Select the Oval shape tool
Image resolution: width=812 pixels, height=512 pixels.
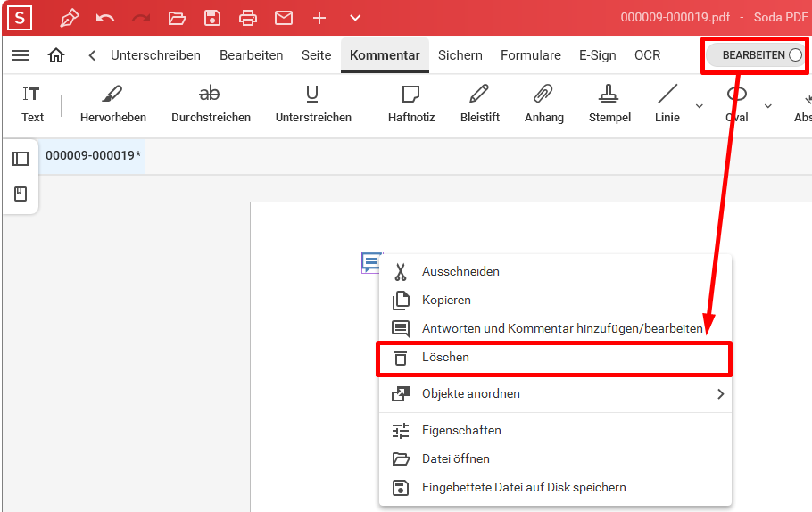[736, 104]
